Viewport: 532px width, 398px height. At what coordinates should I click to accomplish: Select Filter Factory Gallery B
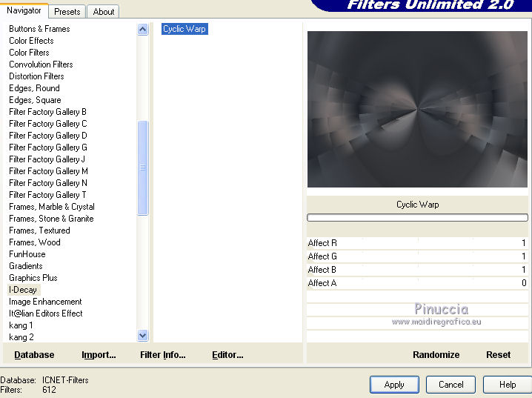coord(48,112)
